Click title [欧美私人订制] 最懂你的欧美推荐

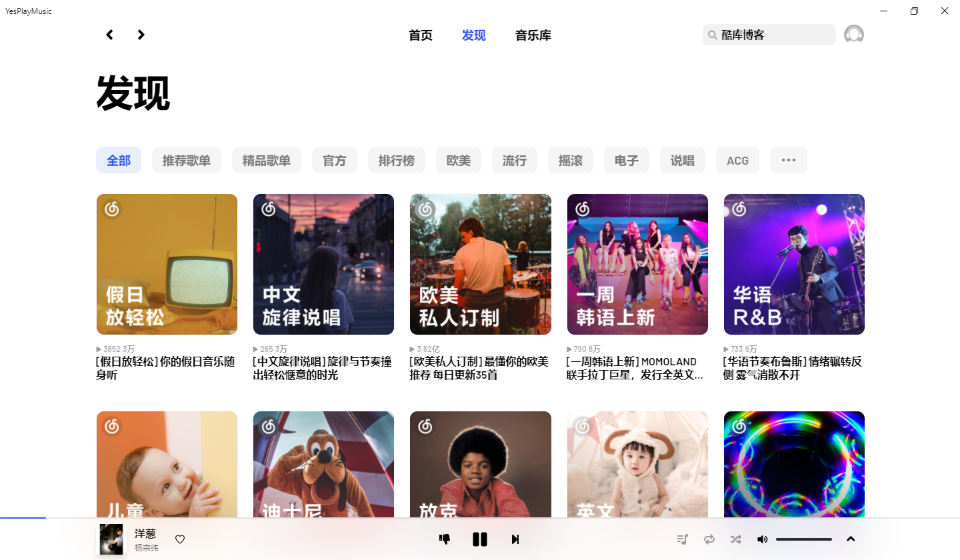(479, 368)
